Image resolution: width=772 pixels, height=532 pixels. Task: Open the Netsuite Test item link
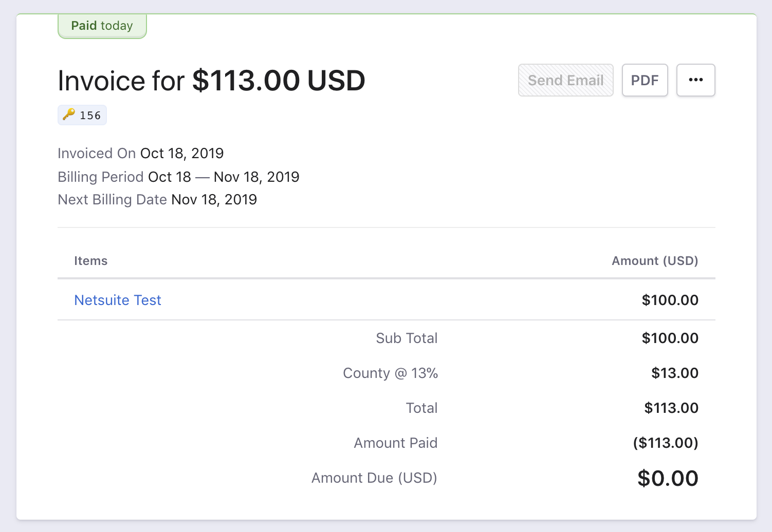coord(118,300)
